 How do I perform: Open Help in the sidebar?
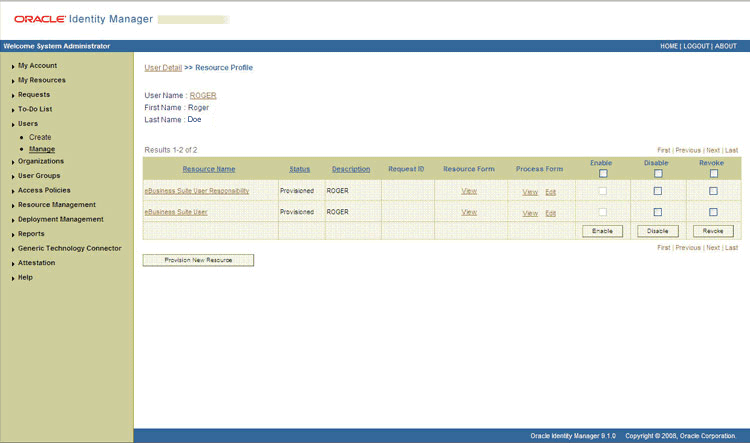(25, 277)
